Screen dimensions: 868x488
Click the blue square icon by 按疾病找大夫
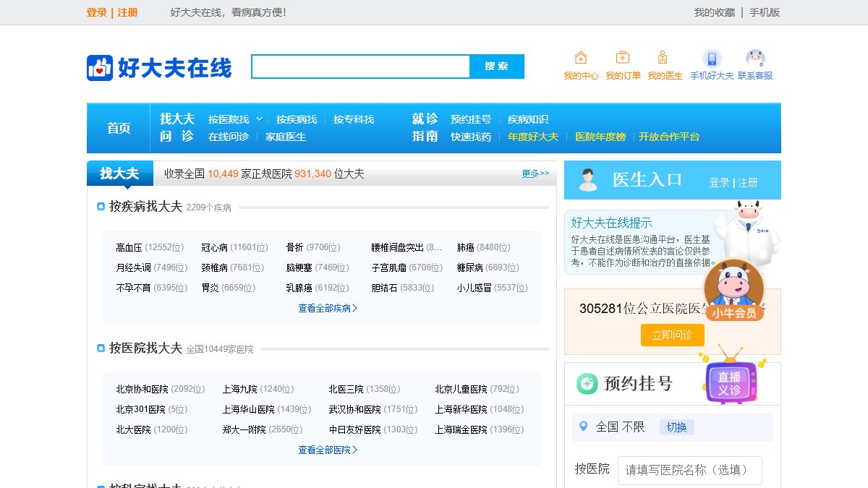(101, 207)
